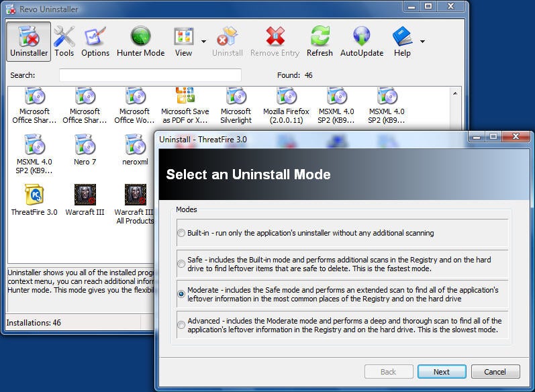Click the grayed-out Back button
Image resolution: width=535 pixels, height=392 pixels.
pyautogui.click(x=388, y=372)
